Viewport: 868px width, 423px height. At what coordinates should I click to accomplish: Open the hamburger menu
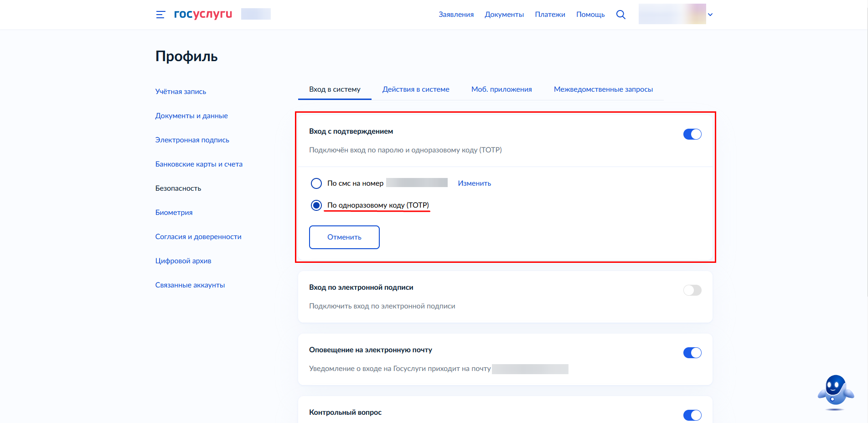(160, 14)
